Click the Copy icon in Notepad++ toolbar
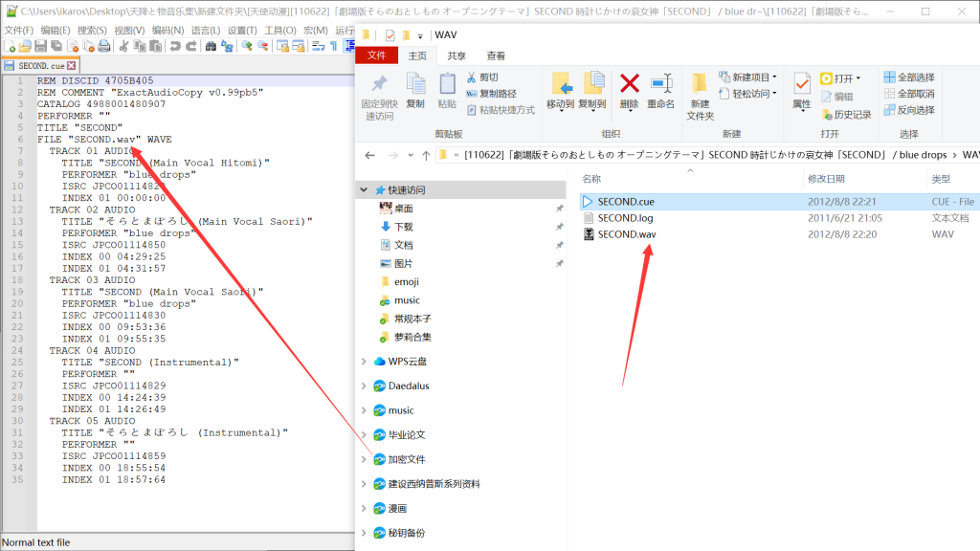980x551 pixels. click(x=140, y=46)
